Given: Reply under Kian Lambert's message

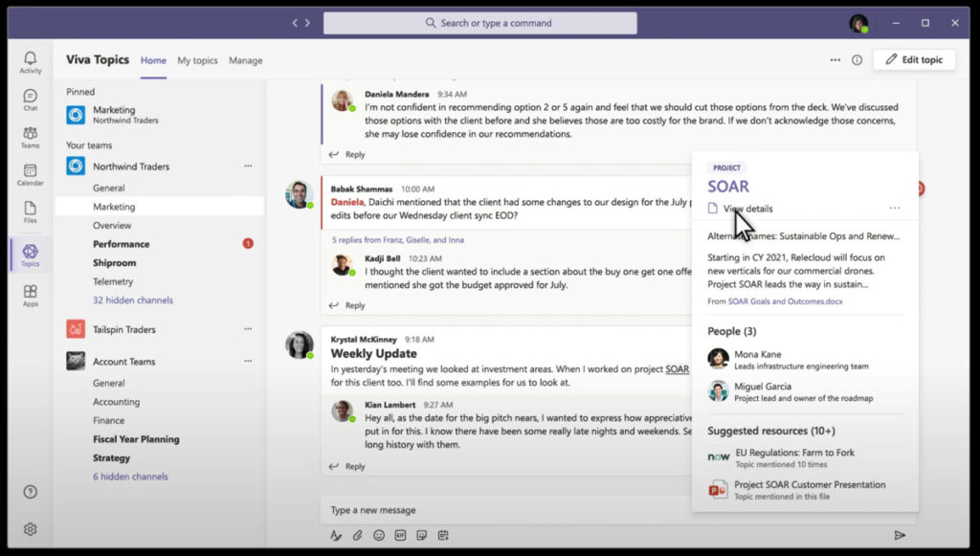Looking at the screenshot, I should (x=347, y=467).
